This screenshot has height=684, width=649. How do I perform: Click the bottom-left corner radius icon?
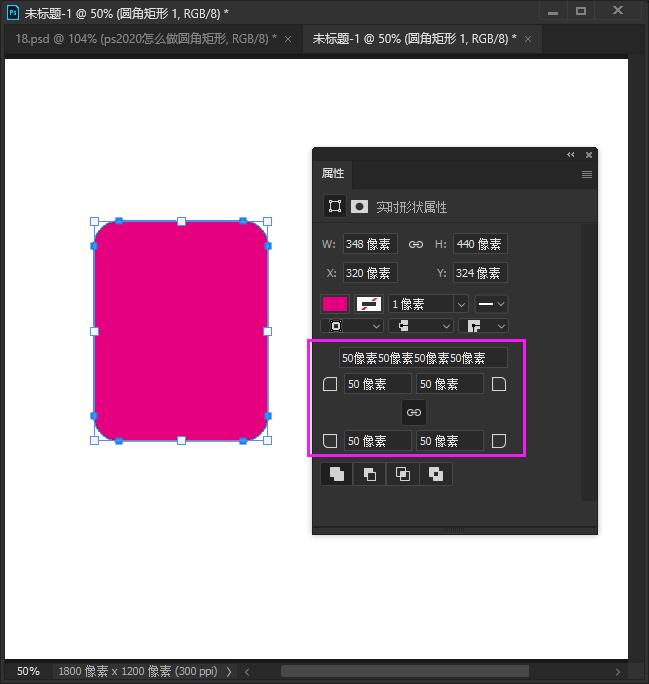click(x=330, y=441)
